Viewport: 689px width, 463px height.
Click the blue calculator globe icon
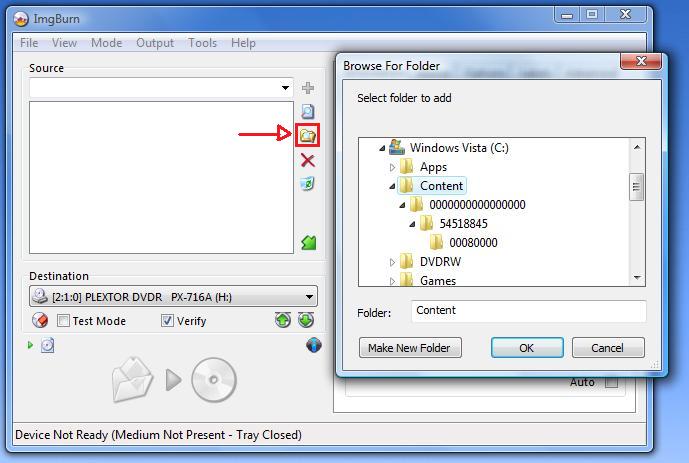pos(314,345)
